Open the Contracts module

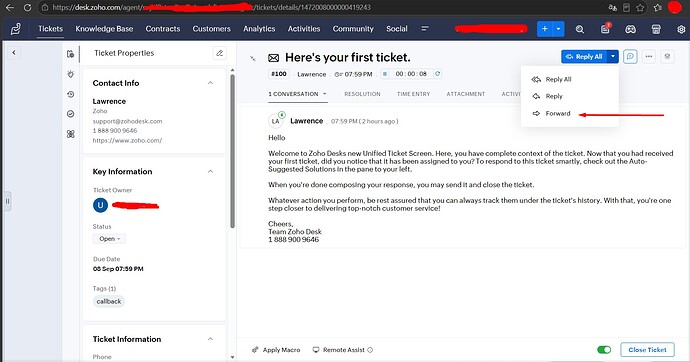(163, 29)
